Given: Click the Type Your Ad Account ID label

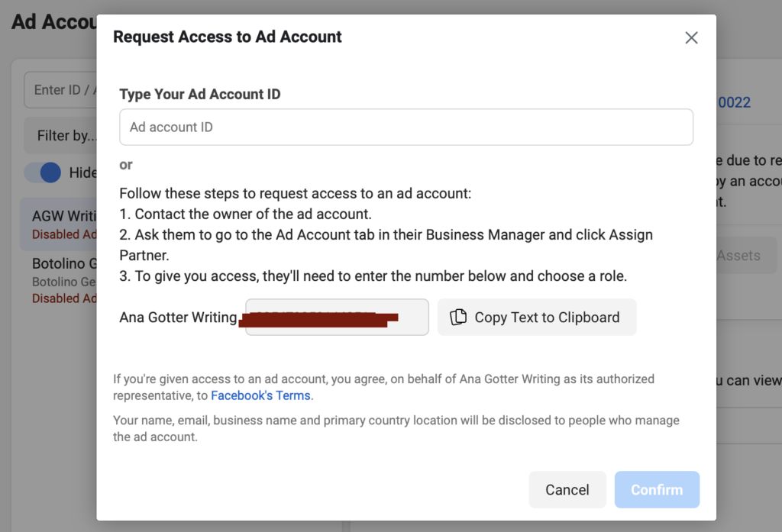Looking at the screenshot, I should tap(200, 95).
